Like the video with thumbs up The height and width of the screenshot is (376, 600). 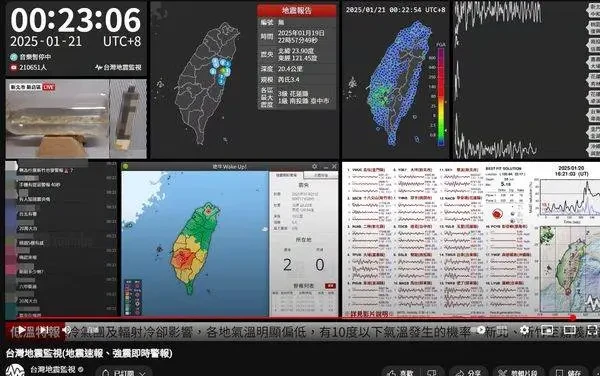(x=401, y=373)
